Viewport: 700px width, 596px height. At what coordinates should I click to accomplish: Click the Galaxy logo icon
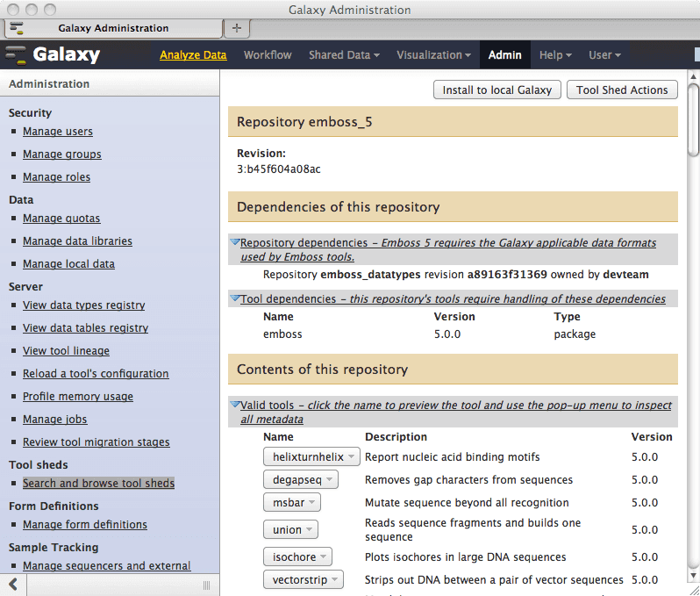pyautogui.click(x=17, y=55)
